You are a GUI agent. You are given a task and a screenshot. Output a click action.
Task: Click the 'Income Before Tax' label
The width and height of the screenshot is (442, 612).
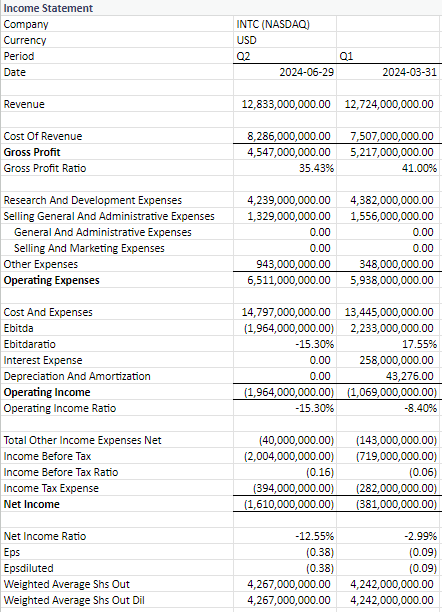(47, 456)
